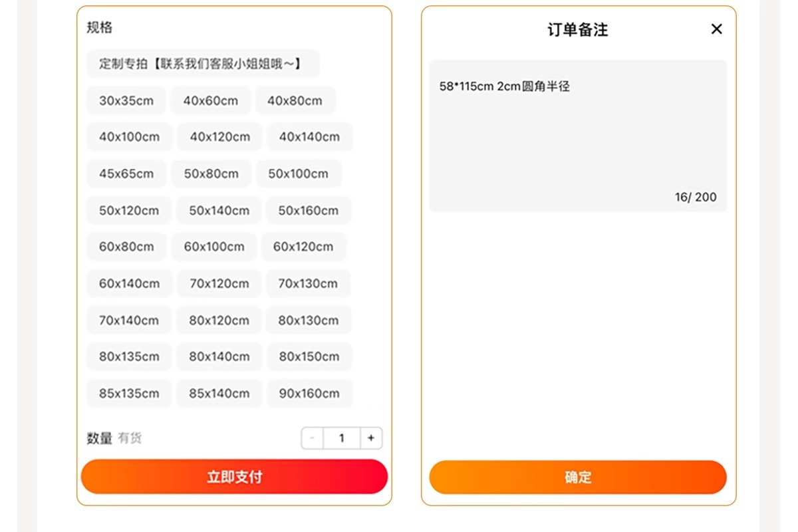Select the 定制专拍 custom size option
Screen dimensions: 798x532
coord(203,64)
